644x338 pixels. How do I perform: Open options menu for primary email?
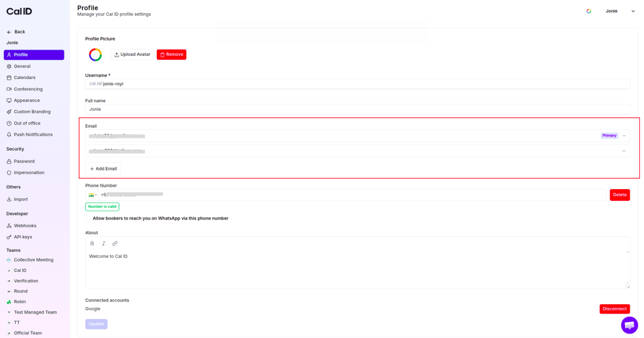[x=624, y=136]
